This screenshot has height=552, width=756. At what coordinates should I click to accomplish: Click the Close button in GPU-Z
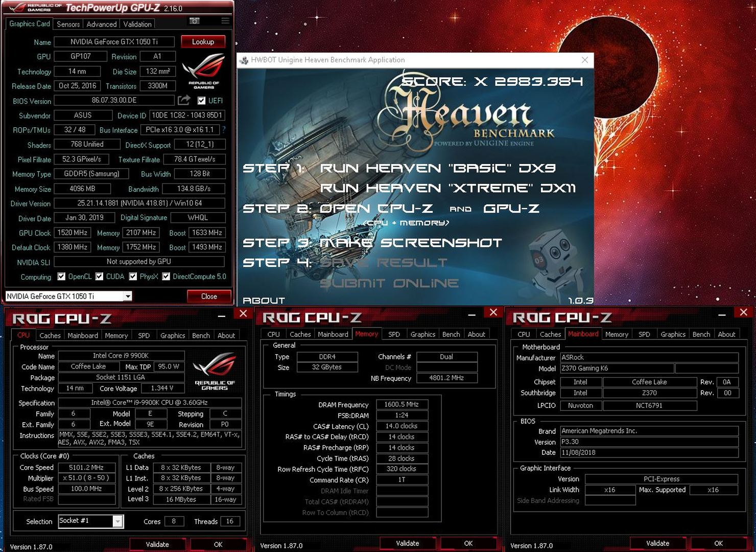click(x=209, y=296)
